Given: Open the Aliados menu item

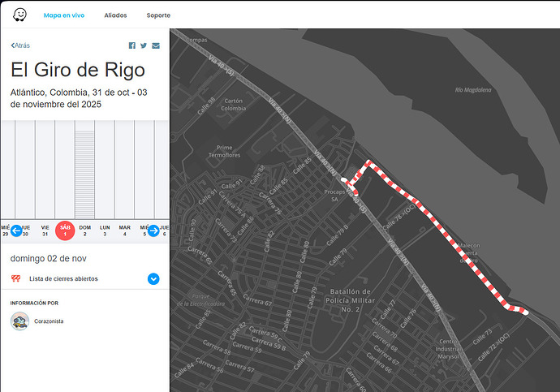Looking at the screenshot, I should (x=115, y=15).
